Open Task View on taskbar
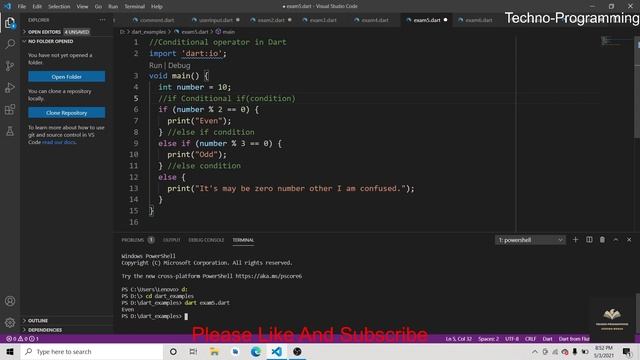Image resolution: width=640 pixels, height=360 pixels. (193, 351)
